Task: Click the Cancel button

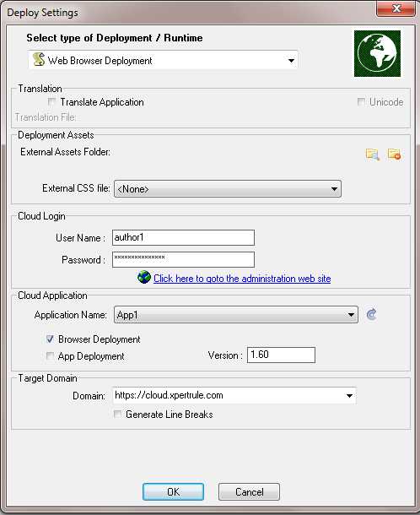Action: coord(249,491)
